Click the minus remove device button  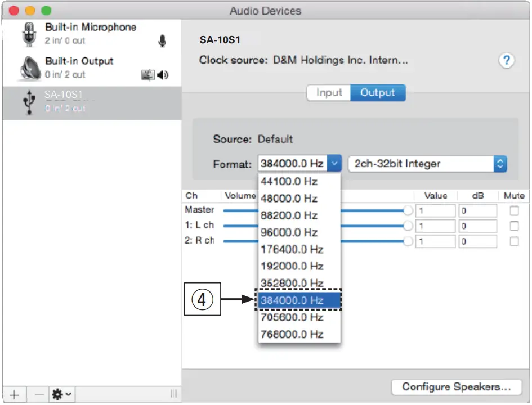click(x=39, y=394)
